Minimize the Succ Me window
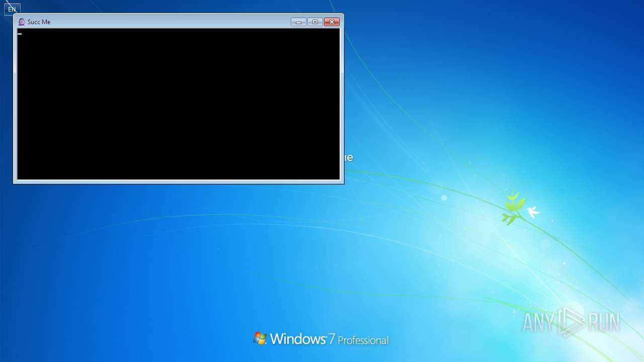 [298, 22]
